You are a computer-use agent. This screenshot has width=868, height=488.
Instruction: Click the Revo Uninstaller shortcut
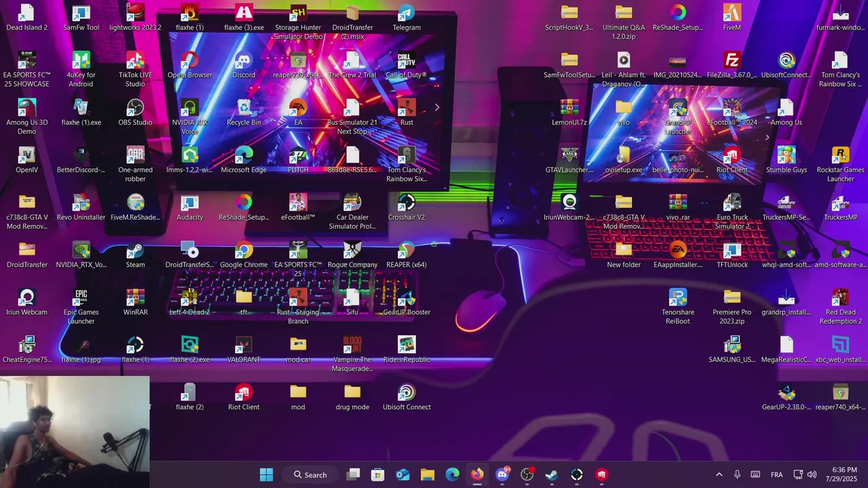[x=81, y=208]
